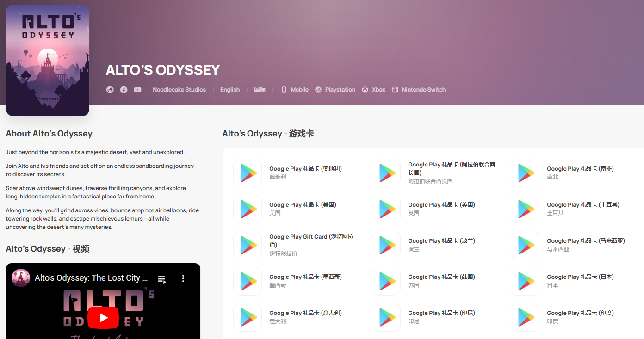This screenshot has width=644, height=339.
Task: Click Google Play icon for 意大利 card
Action: 248,317
